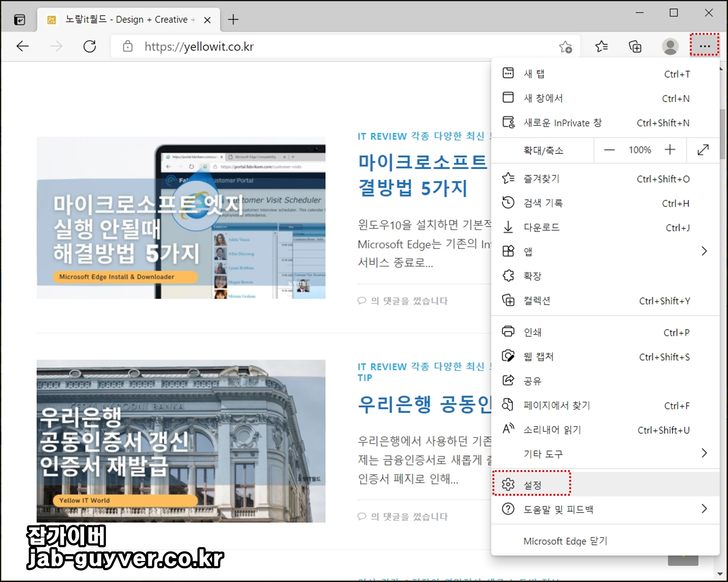This screenshot has height=582, width=728.
Task: Open the user profile avatar
Action: [x=670, y=47]
